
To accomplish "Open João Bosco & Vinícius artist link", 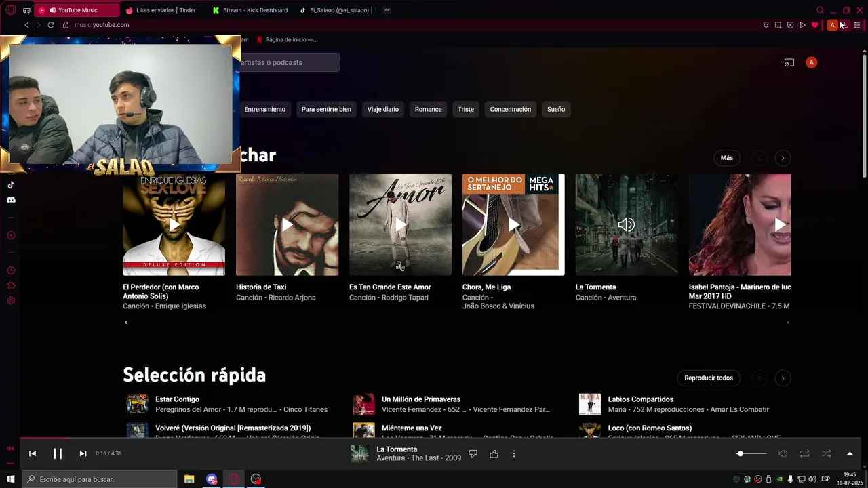I will pos(498,306).
